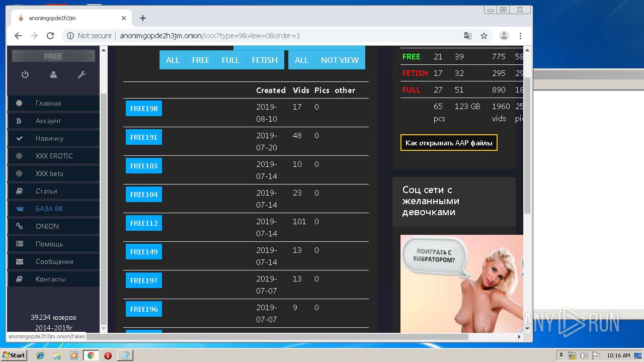Click the 'Как открывать AAP файлы' button
644x362 pixels.
[x=449, y=143]
